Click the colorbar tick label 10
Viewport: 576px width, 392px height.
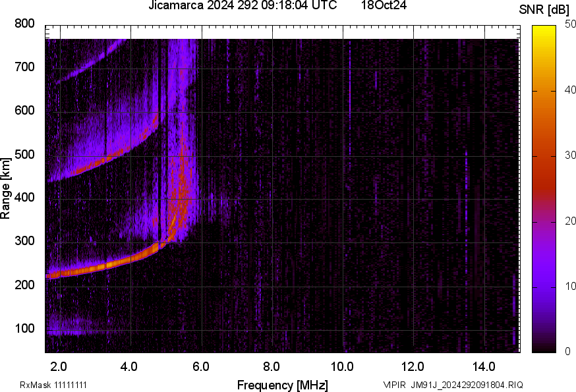[x=570, y=286]
